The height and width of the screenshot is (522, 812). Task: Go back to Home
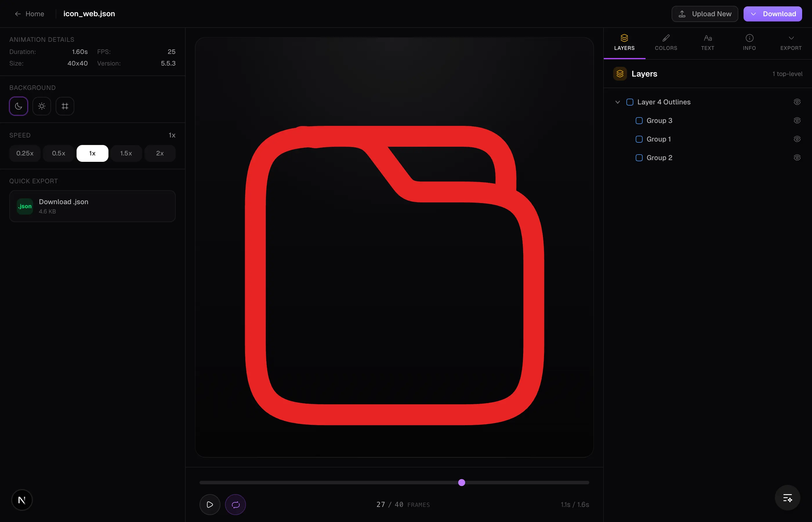coord(30,14)
